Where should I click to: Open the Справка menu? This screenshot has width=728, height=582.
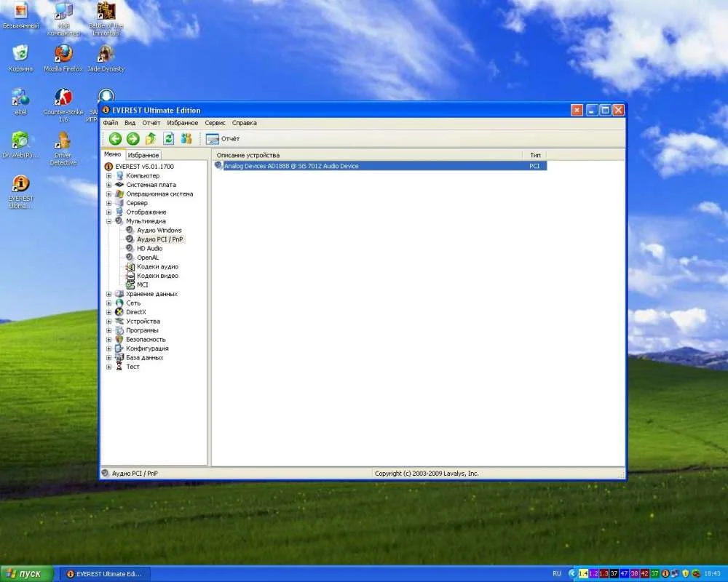(244, 123)
